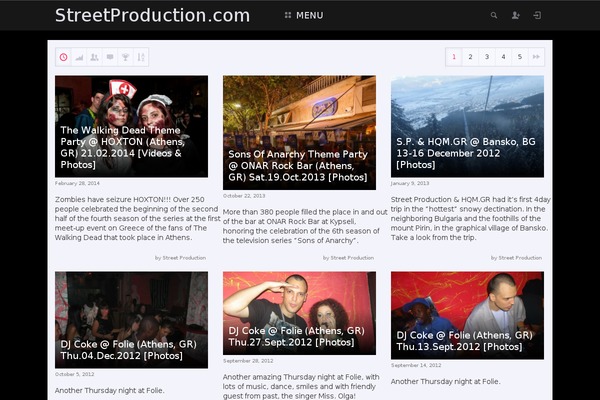Click the February 28, 2014 date
Image resolution: width=600 pixels, height=400 pixels.
(77, 183)
